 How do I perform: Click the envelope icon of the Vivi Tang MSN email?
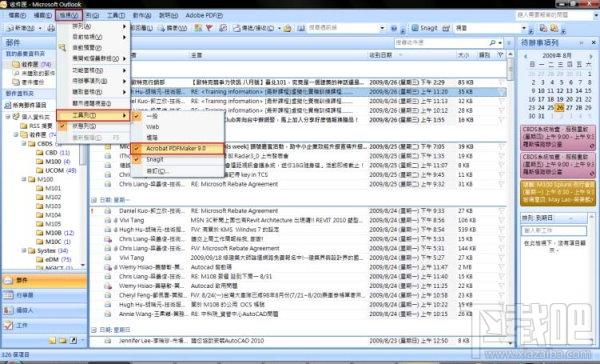108,220
